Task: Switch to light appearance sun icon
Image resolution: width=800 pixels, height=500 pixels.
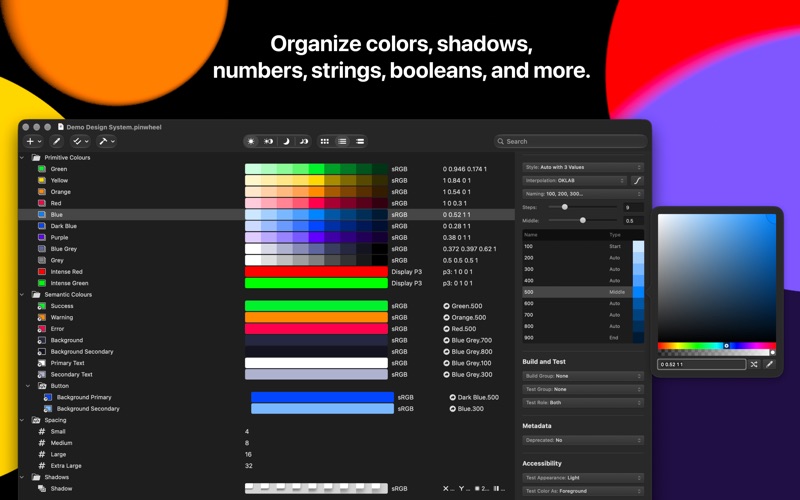Action: click(x=251, y=141)
